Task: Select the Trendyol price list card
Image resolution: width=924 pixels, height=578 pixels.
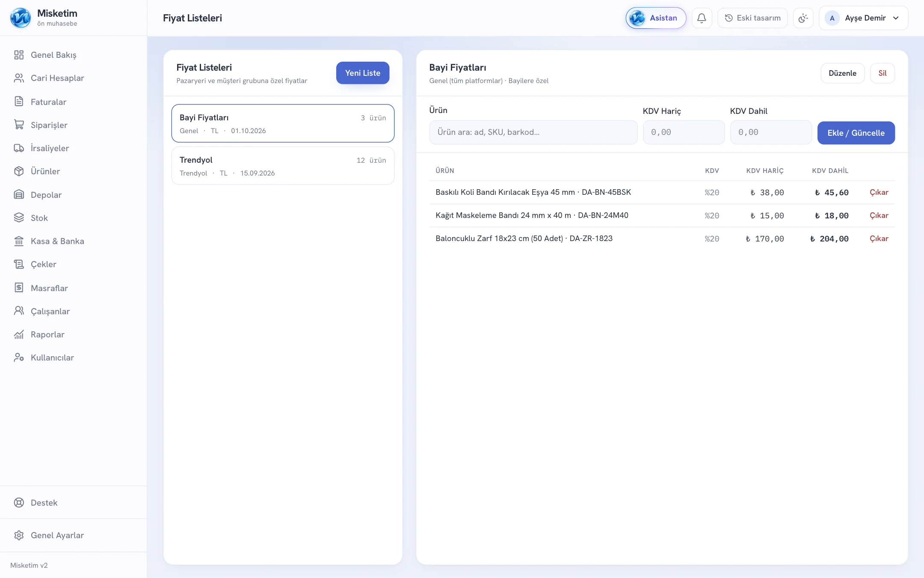Action: 283,166
